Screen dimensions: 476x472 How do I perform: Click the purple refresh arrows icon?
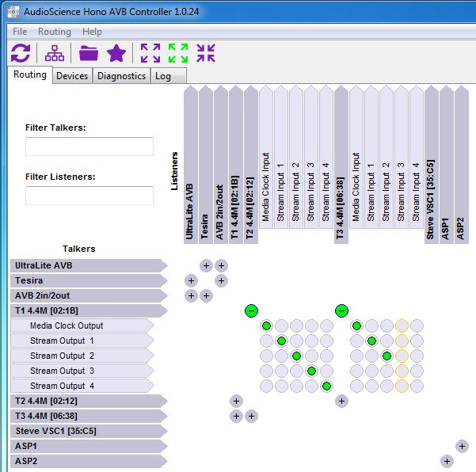click(21, 53)
